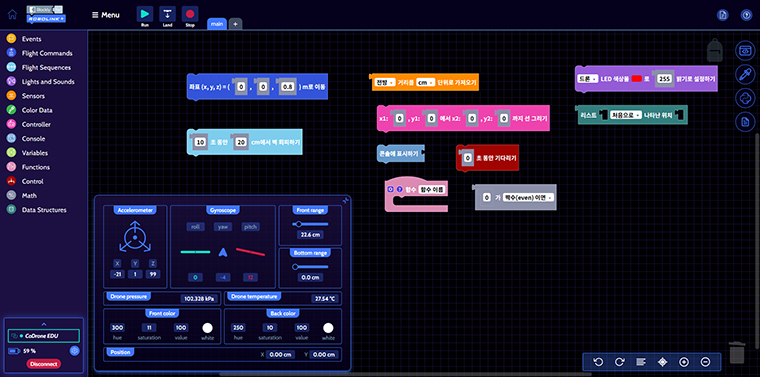Land the drone using the Land button
This screenshot has height=377, width=760.
click(167, 14)
